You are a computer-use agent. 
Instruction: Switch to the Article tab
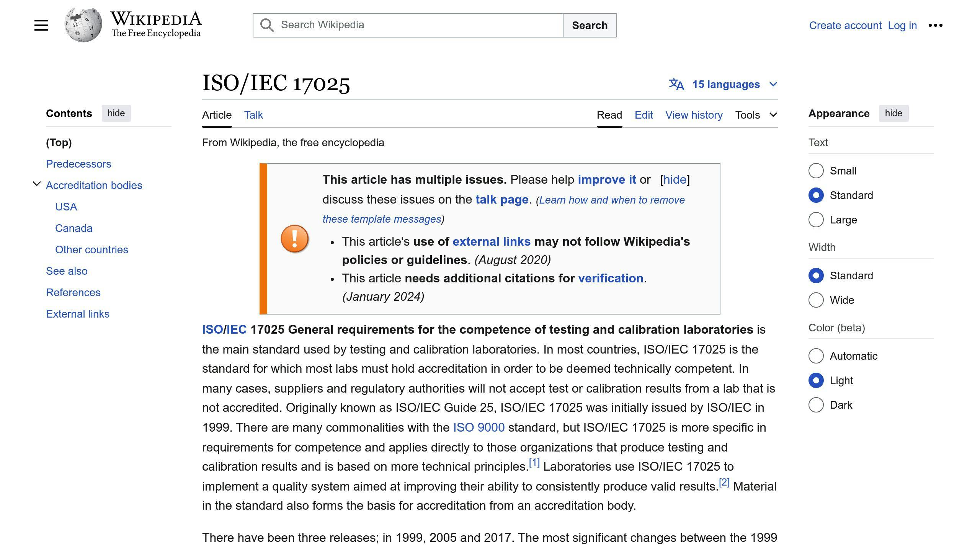(x=217, y=115)
